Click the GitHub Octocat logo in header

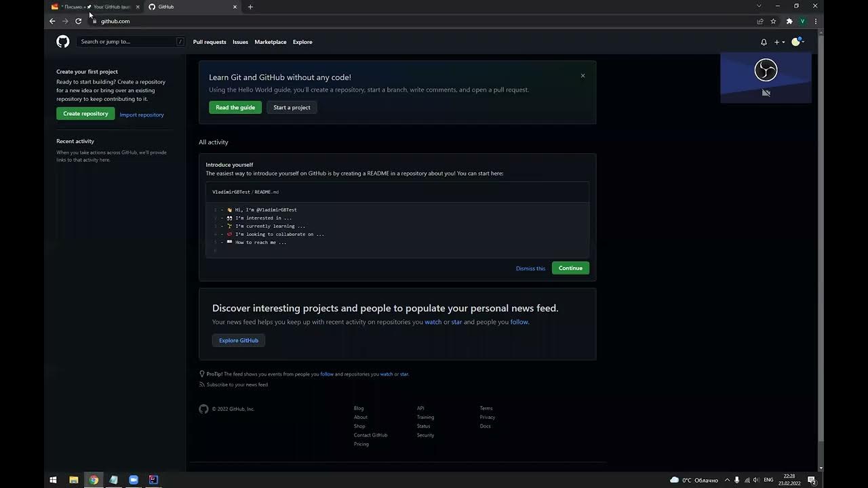(x=62, y=42)
